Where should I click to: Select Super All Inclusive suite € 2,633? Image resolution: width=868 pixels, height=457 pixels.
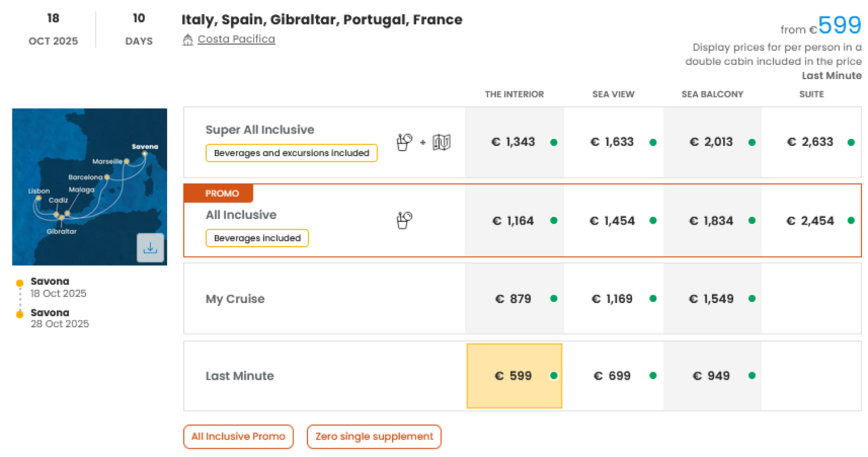810,142
